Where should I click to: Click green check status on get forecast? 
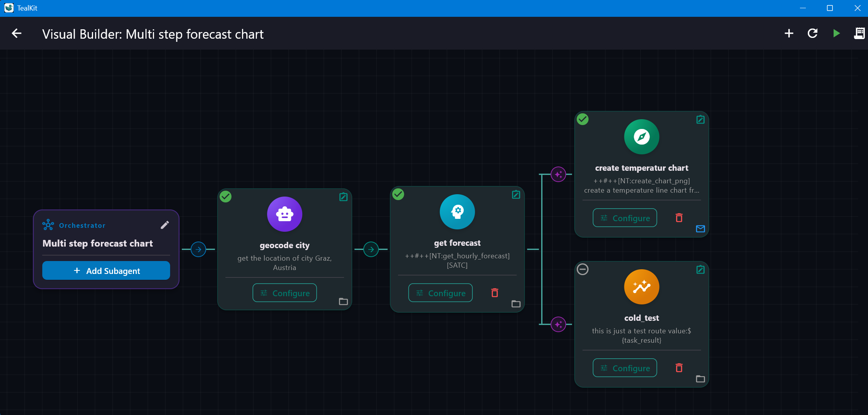pos(398,194)
